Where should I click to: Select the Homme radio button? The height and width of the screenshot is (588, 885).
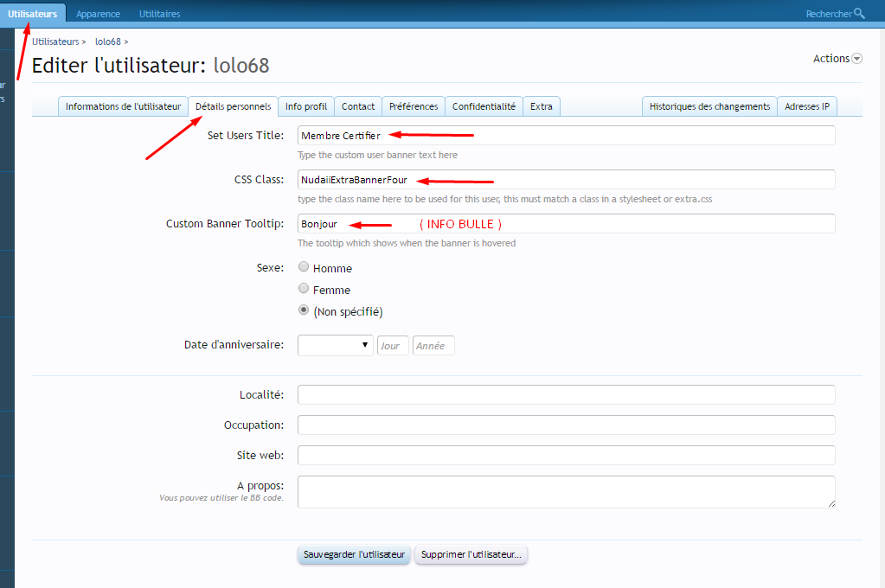click(304, 267)
